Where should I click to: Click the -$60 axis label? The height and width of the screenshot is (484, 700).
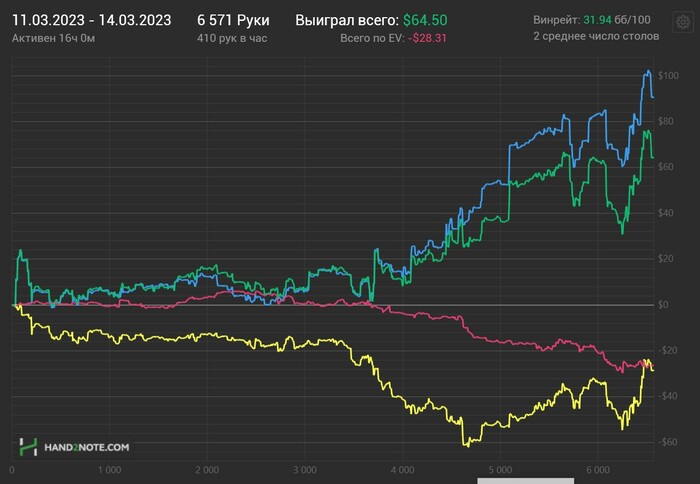coord(668,442)
